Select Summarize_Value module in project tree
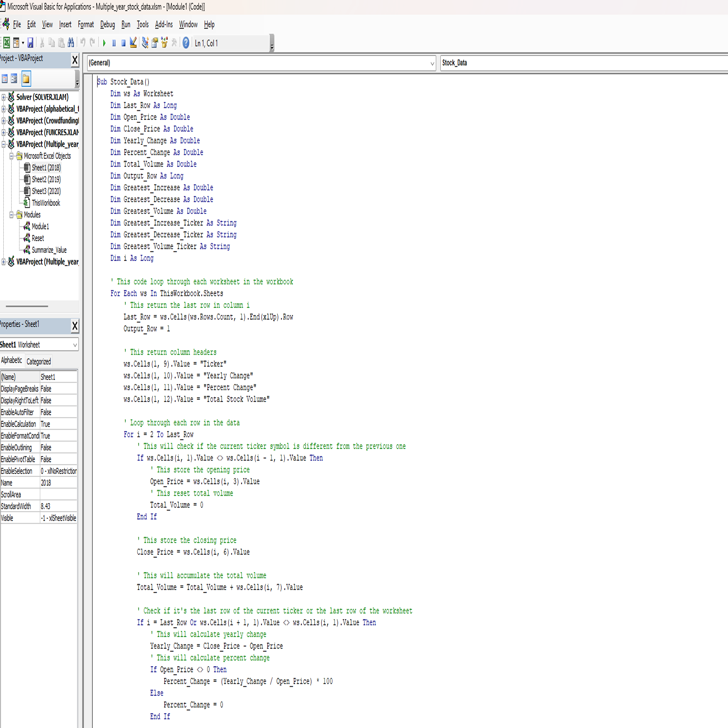This screenshot has height=728, width=728. (49, 250)
